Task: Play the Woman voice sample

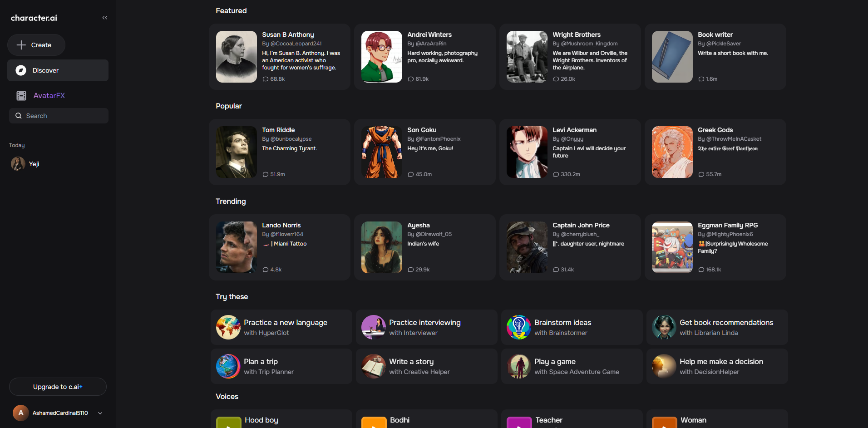Action: [664, 423]
